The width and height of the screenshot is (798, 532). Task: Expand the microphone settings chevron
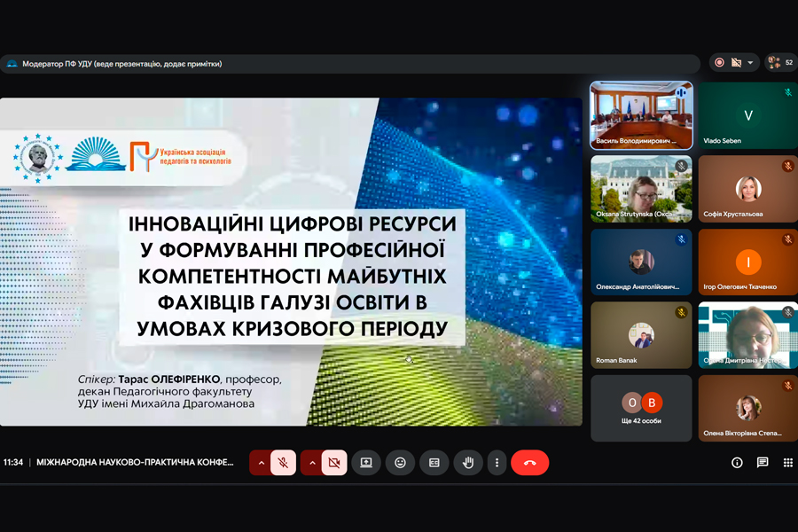tap(261, 463)
